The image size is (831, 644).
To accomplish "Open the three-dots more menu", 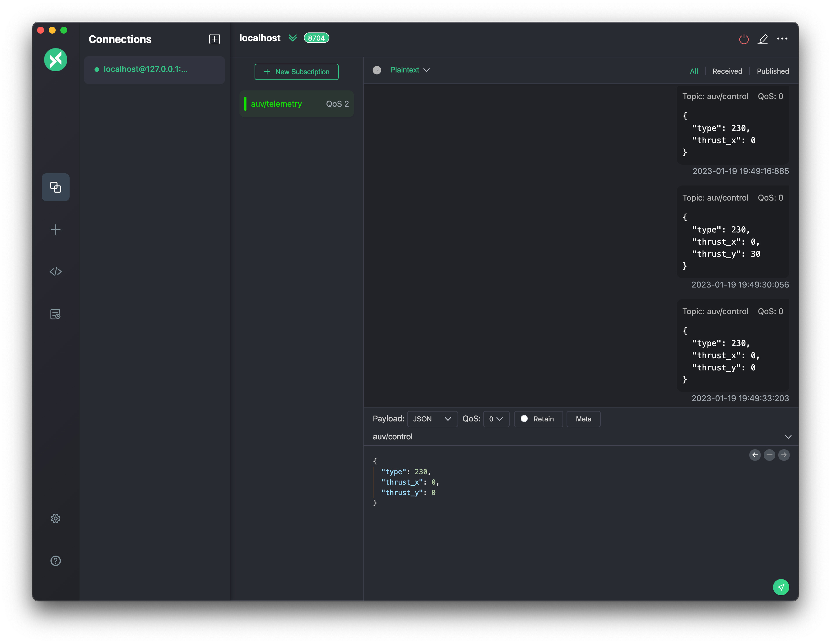I will [782, 39].
